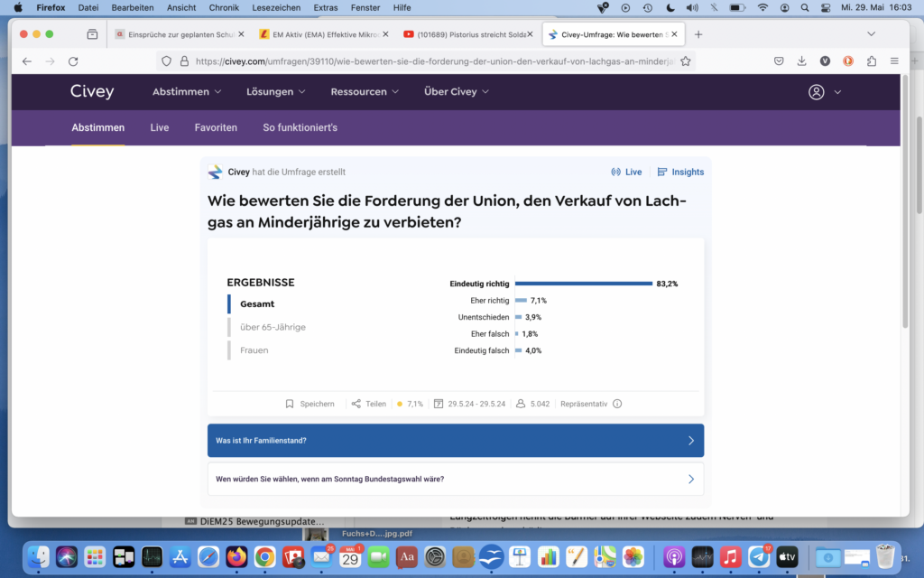Open the user account icon
Viewport: 924px width, 578px height.
tap(817, 92)
